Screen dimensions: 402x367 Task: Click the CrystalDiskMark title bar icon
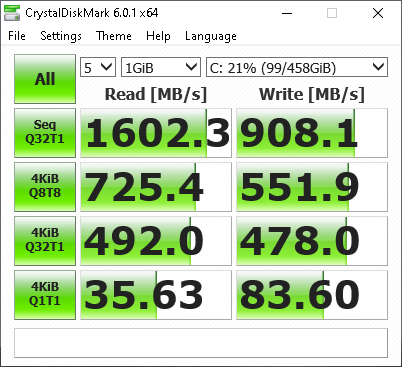[x=12, y=13]
